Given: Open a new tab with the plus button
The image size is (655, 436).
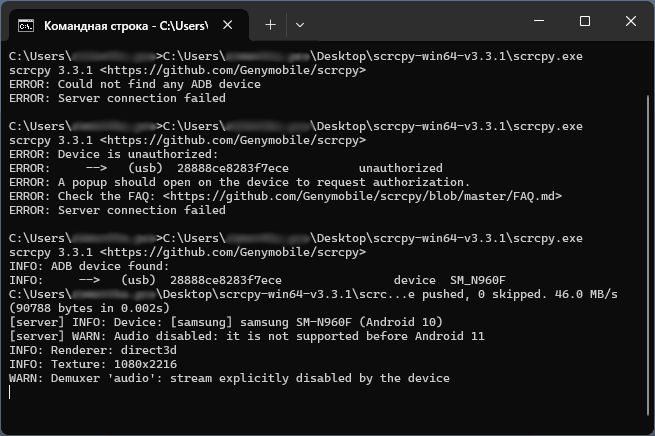Looking at the screenshot, I should 271,25.
